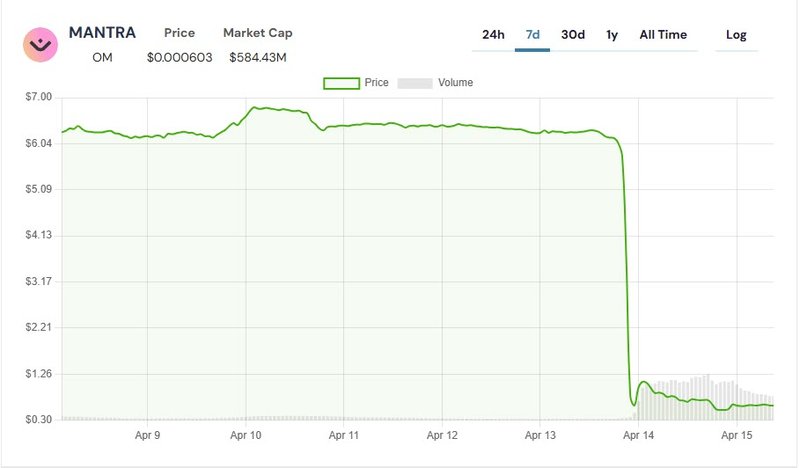Click the $584.43M market cap value

258,57
